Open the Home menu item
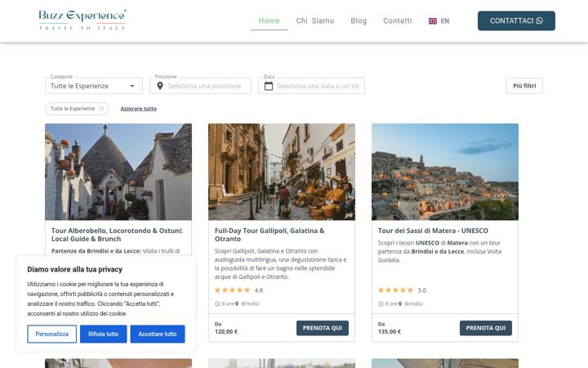Viewport: 588px width, 368px height. 269,20
